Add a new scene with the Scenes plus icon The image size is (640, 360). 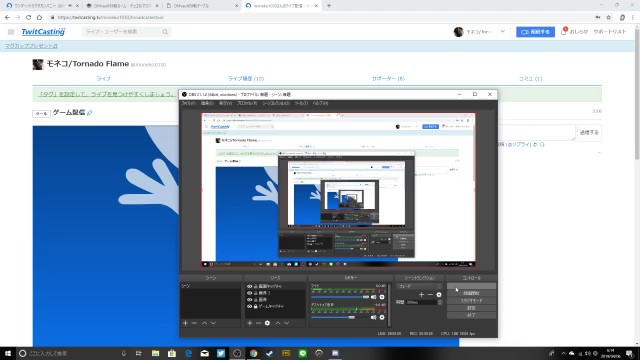point(185,323)
